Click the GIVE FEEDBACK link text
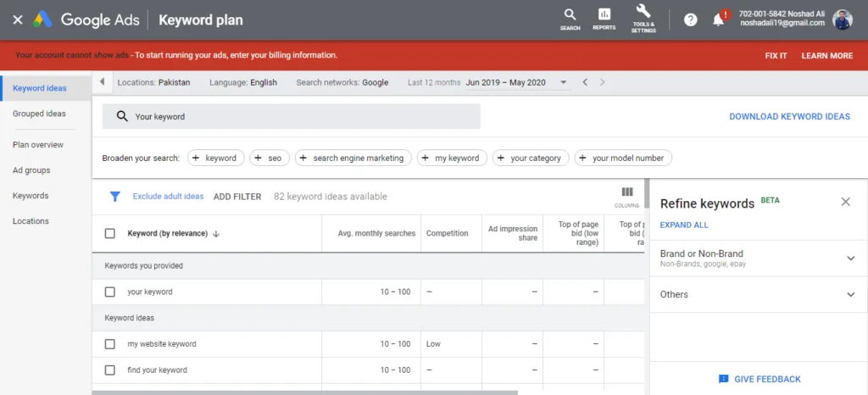This screenshot has height=395, width=868. 767,379
